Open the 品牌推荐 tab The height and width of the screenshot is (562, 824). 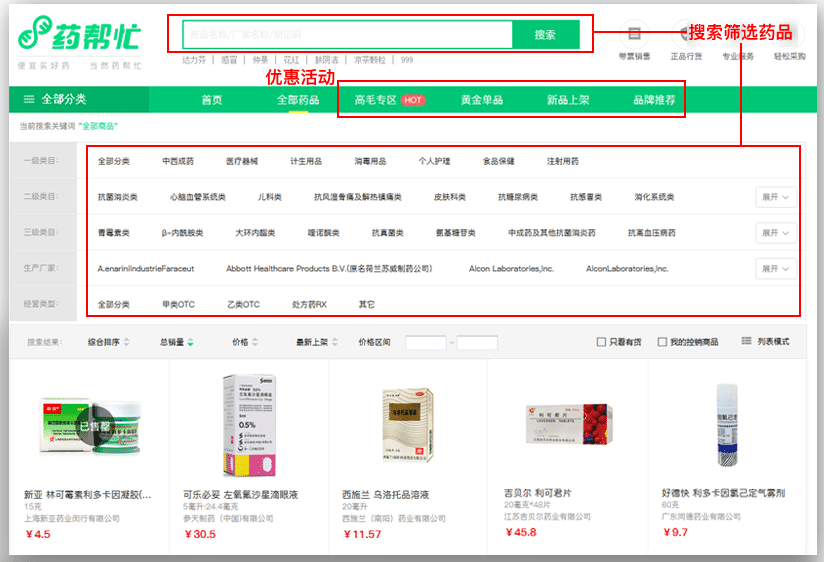click(654, 100)
